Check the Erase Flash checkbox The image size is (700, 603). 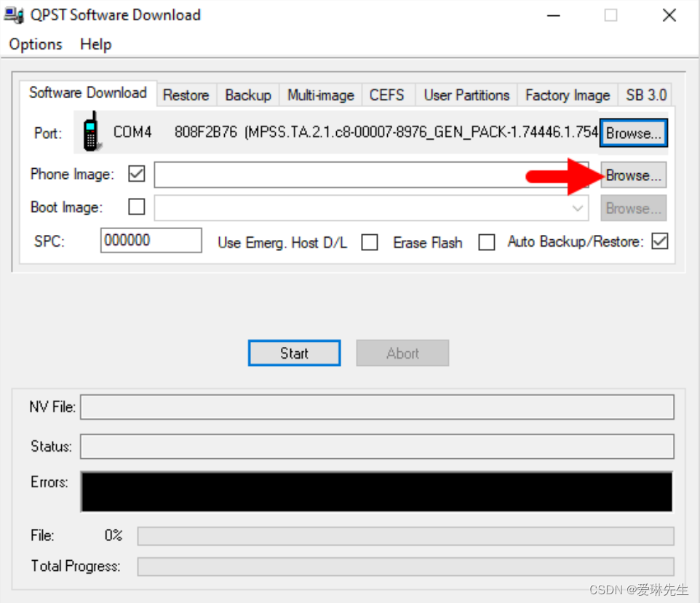click(487, 242)
